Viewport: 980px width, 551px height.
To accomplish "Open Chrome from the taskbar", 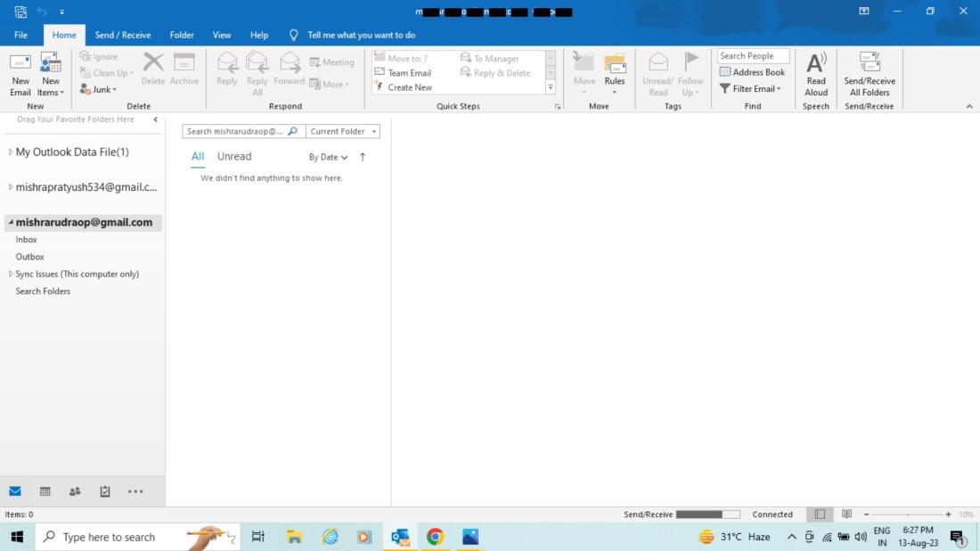I will point(435,537).
